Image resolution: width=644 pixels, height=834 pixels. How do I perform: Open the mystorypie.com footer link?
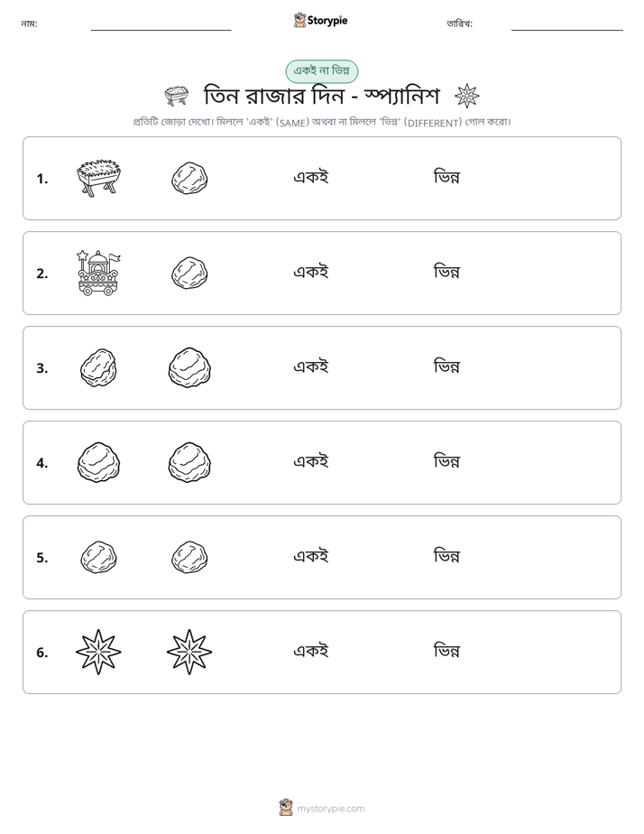pos(330,809)
